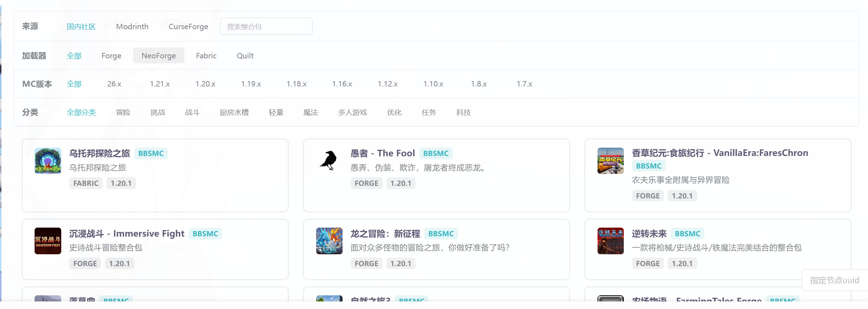Open the 乌托邦探险之旅 modpack title

tap(99, 153)
